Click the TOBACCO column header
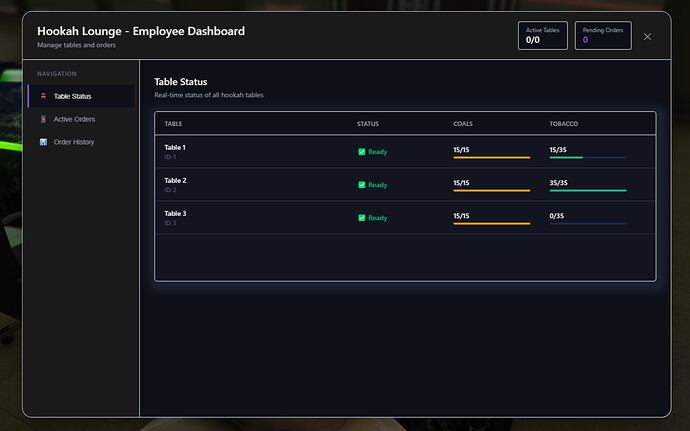Screen dimensions: 690x431 (x=564, y=124)
